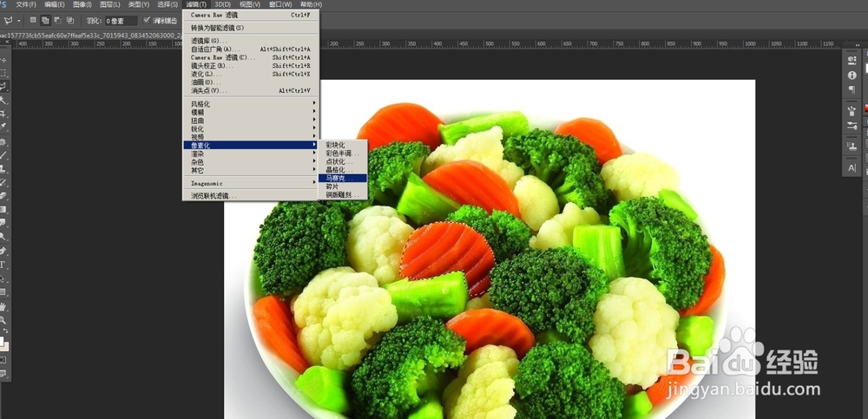Click New selection mode button
This screenshot has width=868, height=419.
33,20
